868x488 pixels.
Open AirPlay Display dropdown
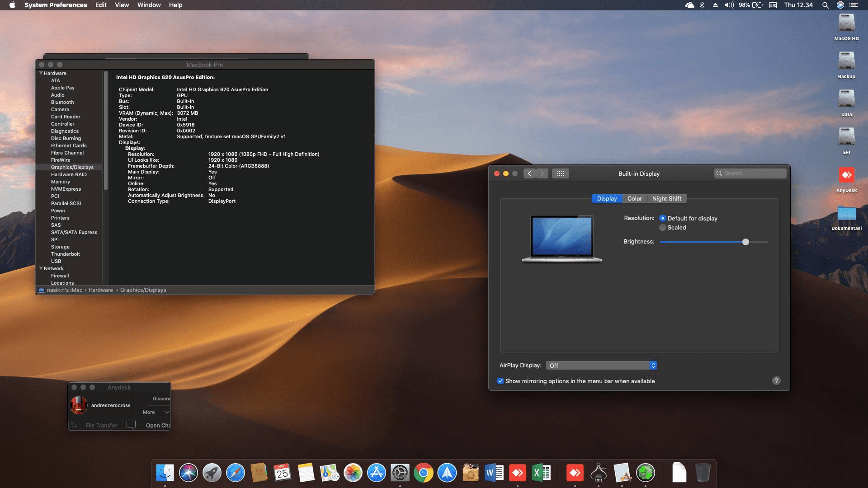pos(601,366)
